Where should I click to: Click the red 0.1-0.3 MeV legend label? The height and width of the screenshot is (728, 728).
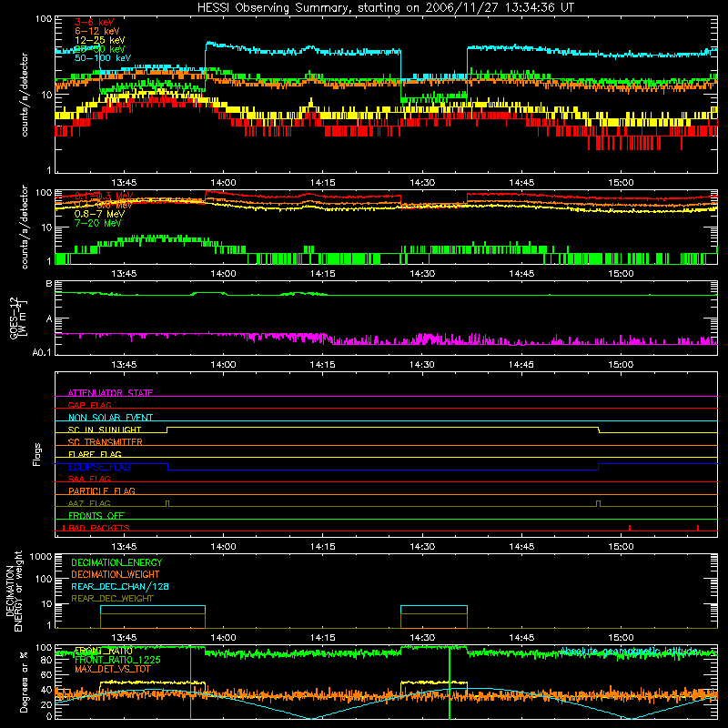click(104, 196)
